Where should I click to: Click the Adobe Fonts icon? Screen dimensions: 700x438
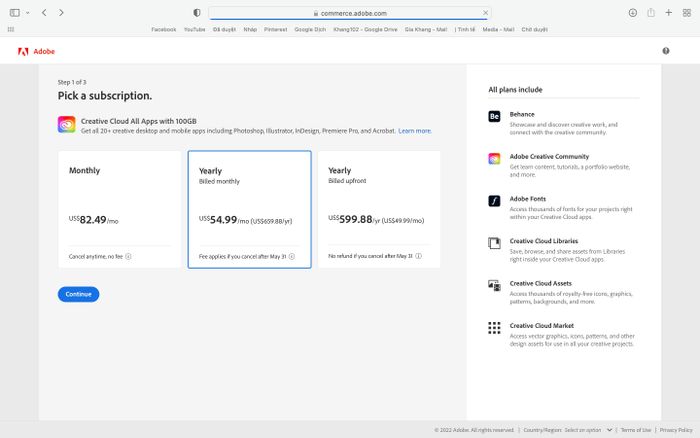pyautogui.click(x=494, y=201)
